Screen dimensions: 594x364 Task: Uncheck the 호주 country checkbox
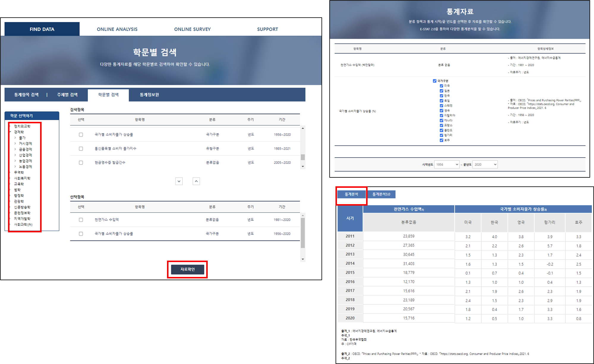coord(441,140)
